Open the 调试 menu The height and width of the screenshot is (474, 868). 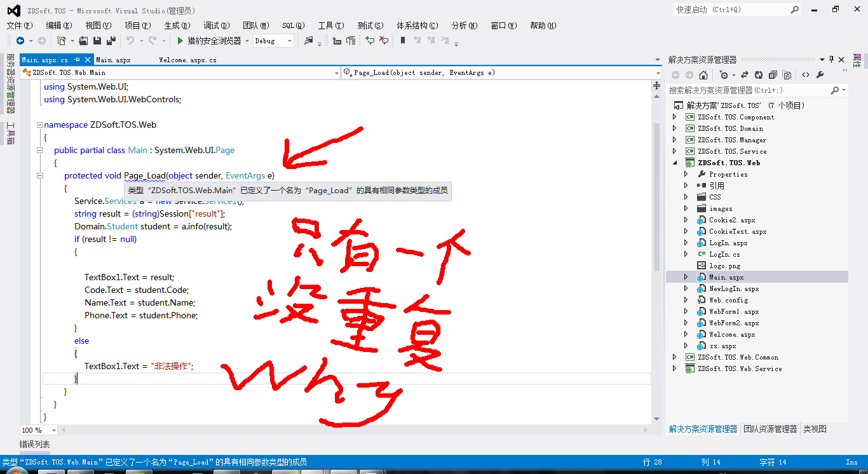(216, 25)
